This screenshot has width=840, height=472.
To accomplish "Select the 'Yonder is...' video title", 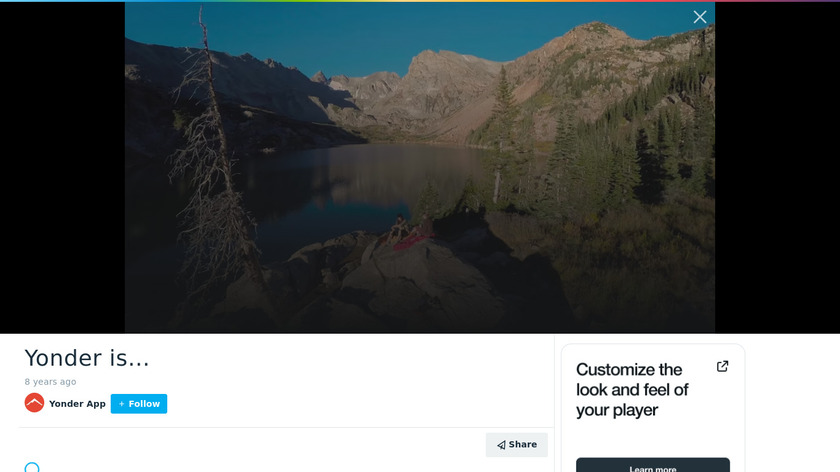I will (87, 358).
